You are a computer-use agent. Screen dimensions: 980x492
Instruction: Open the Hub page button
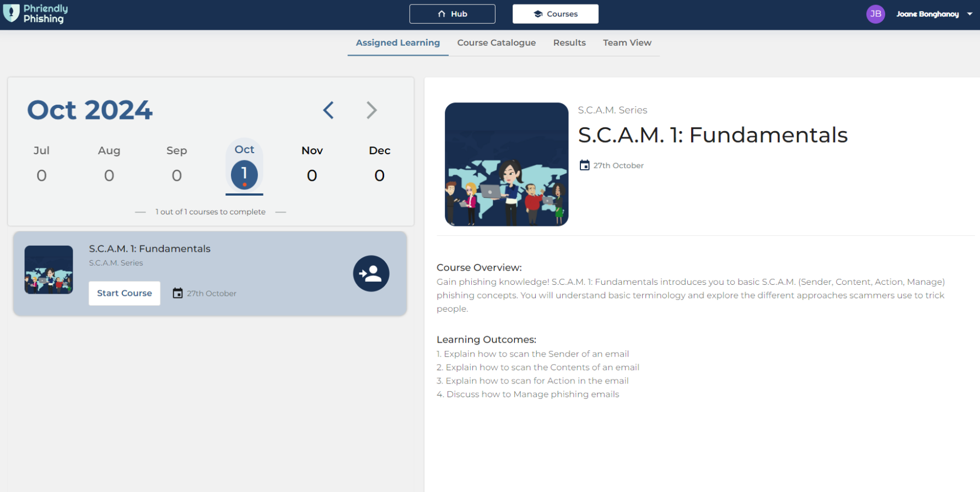(452, 14)
